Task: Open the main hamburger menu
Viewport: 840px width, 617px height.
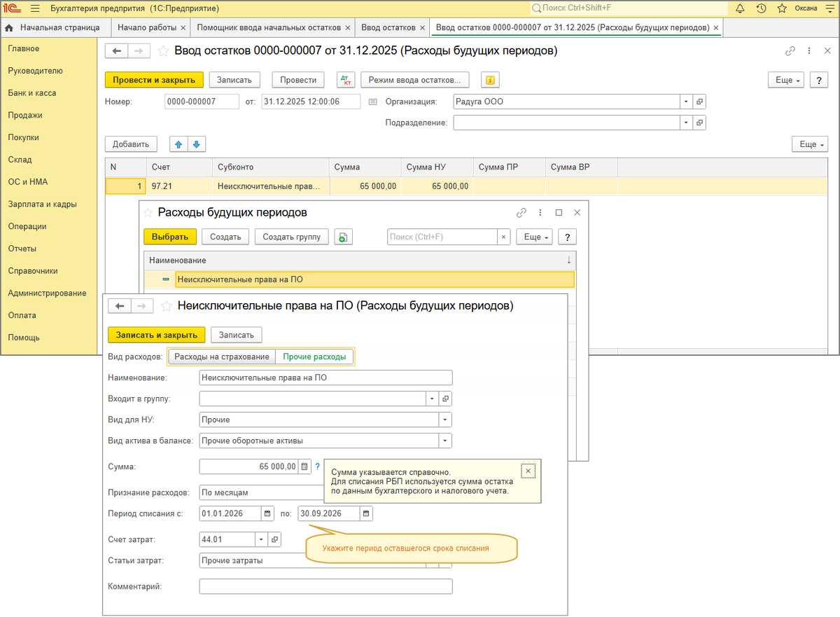Action: [x=34, y=8]
